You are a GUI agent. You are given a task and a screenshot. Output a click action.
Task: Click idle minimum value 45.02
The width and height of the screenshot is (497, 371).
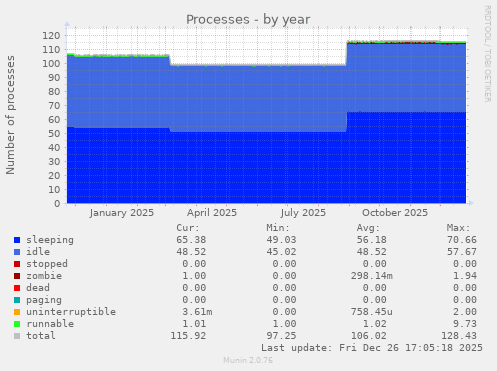click(281, 252)
